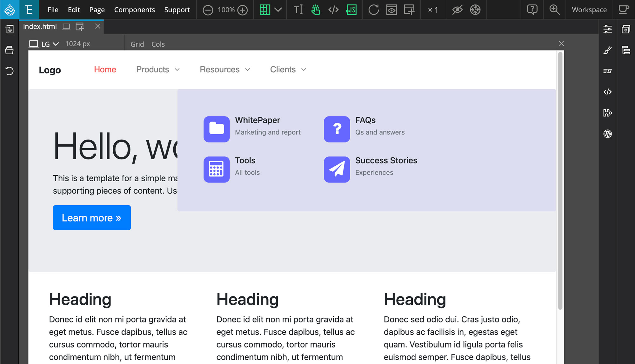
Task: Click the FAQs question mark icon
Action: point(337,129)
